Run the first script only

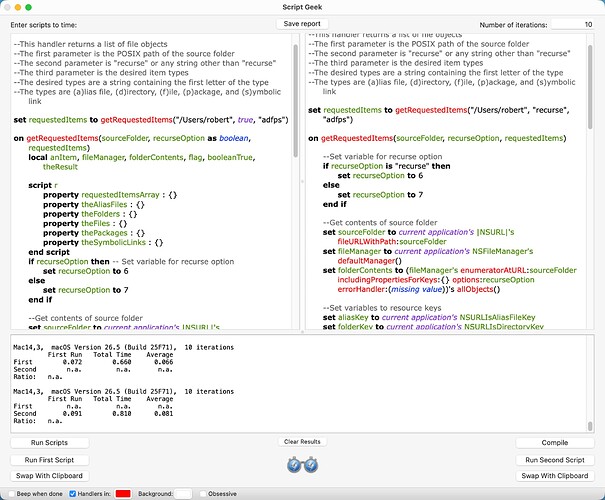[49, 460]
